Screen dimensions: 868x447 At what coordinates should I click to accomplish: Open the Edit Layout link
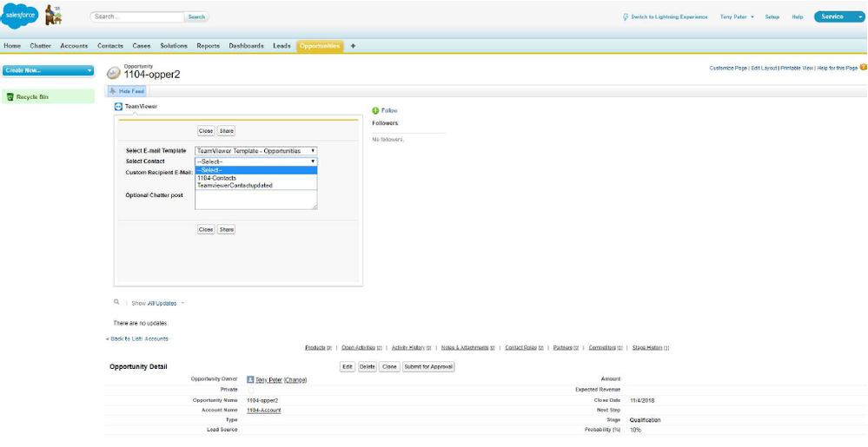764,68
